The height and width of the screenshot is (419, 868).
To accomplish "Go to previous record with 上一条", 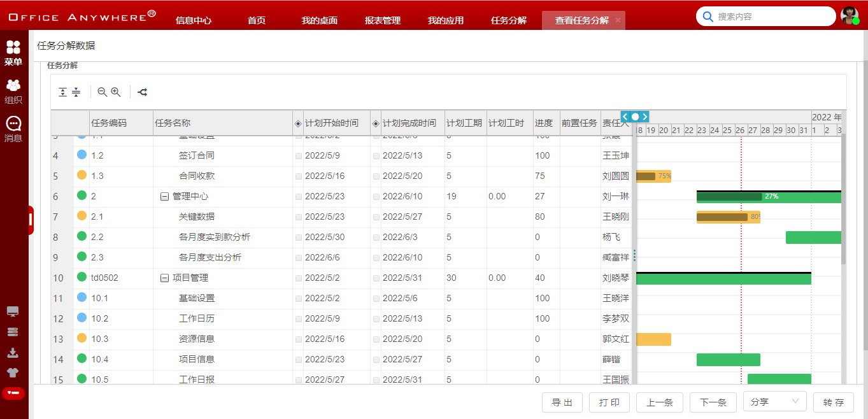I will click(x=660, y=402).
